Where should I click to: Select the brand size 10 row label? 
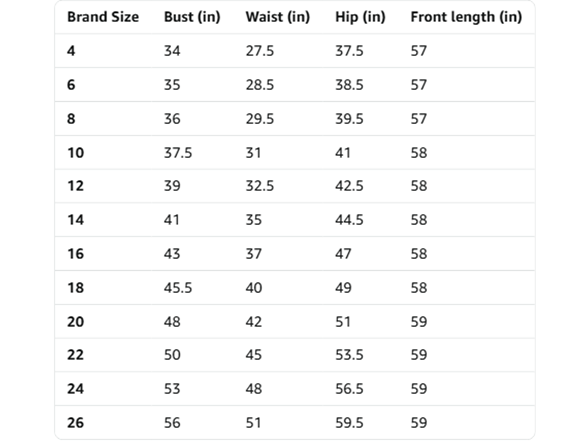point(76,153)
